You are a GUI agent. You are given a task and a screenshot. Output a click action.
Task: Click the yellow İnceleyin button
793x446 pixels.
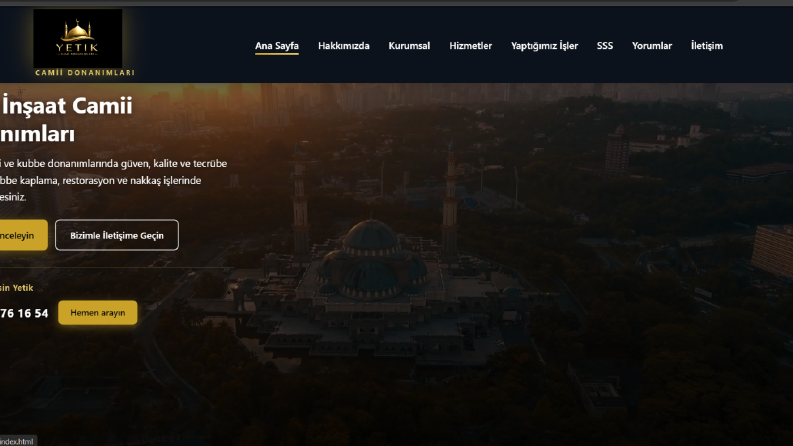pyautogui.click(x=23, y=235)
